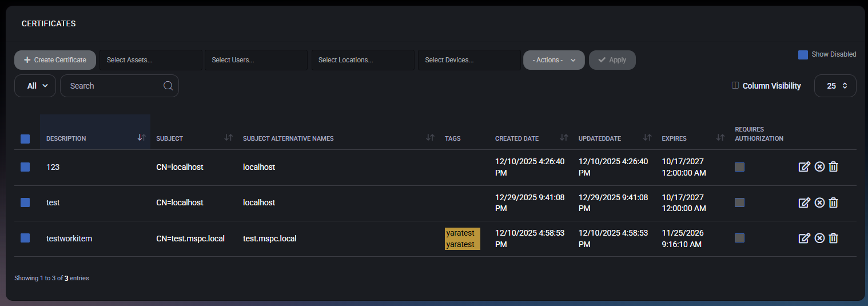Toggle the Show Disabled checkbox
This screenshot has width=868, height=306.
click(x=803, y=54)
